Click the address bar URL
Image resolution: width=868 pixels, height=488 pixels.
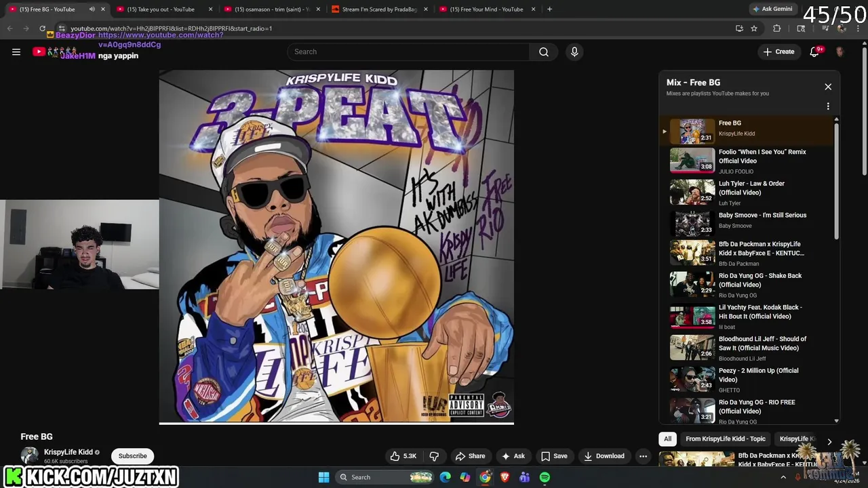(171, 28)
